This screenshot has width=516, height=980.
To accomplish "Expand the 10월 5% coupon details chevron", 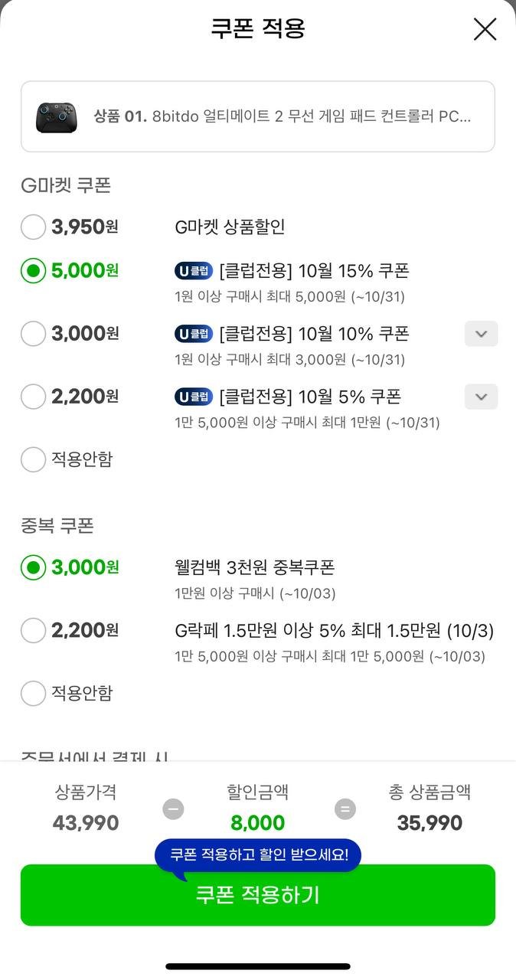I will [481, 397].
